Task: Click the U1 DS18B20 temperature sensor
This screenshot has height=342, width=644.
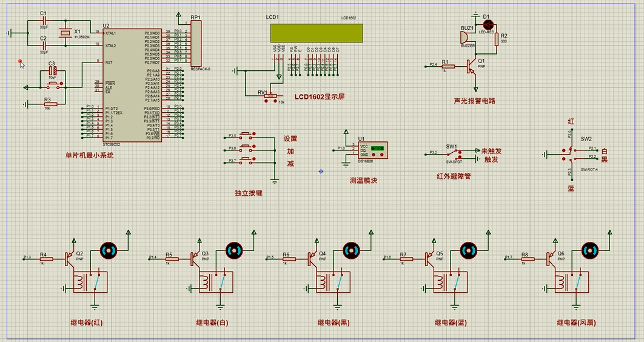Action: pos(373,150)
